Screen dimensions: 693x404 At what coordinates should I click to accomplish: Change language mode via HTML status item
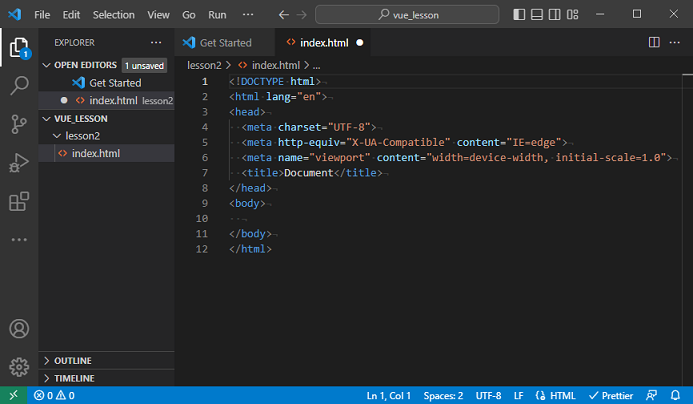pyautogui.click(x=555, y=395)
